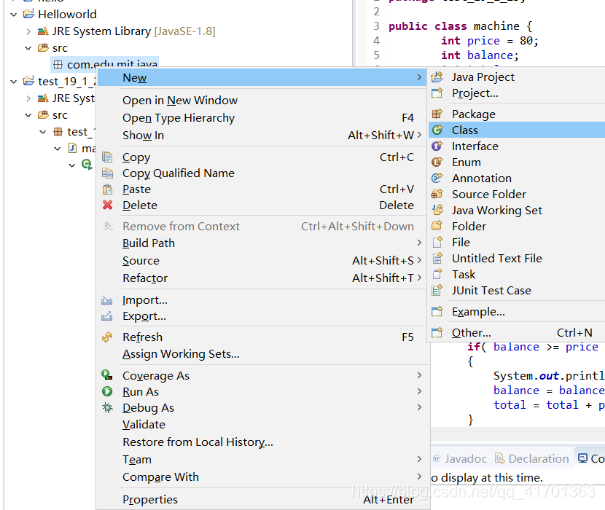Click the Copy icon in context menu
605x510 pixels.
point(107,157)
